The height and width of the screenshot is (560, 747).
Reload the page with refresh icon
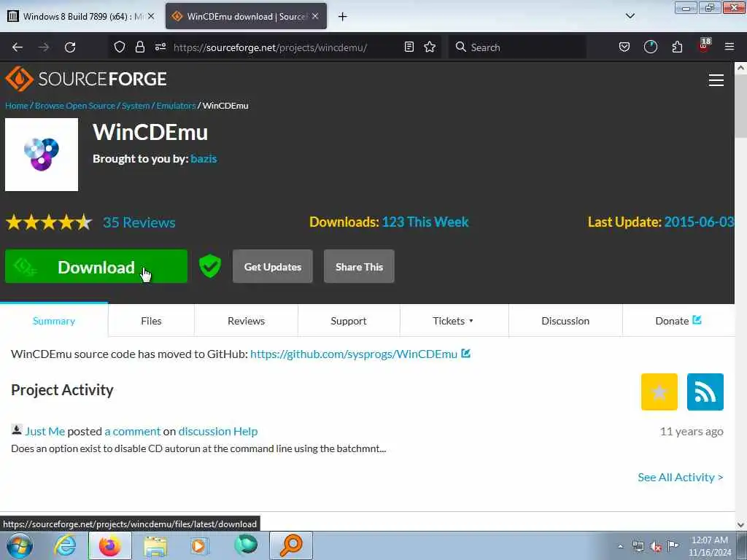coord(70,47)
